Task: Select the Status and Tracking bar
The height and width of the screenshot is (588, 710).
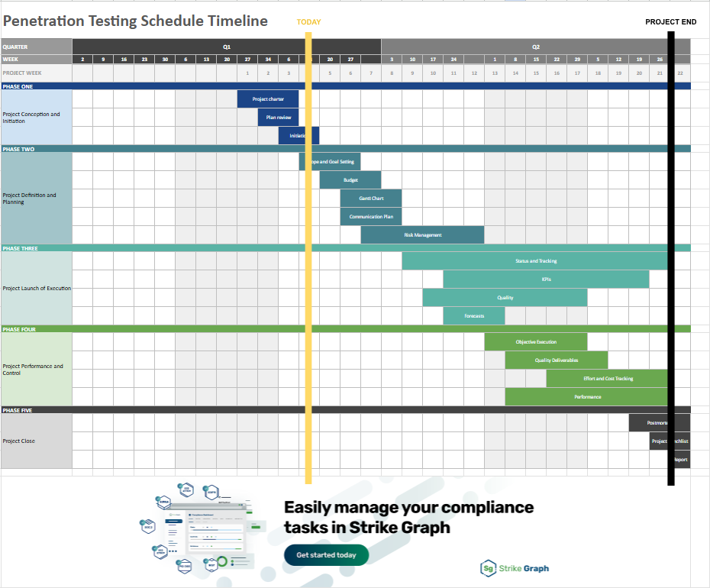Action: 535,260
